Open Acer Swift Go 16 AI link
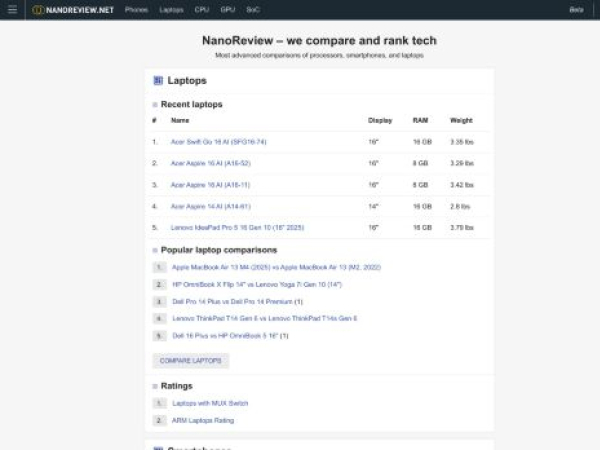The height and width of the screenshot is (450, 600). (218, 142)
